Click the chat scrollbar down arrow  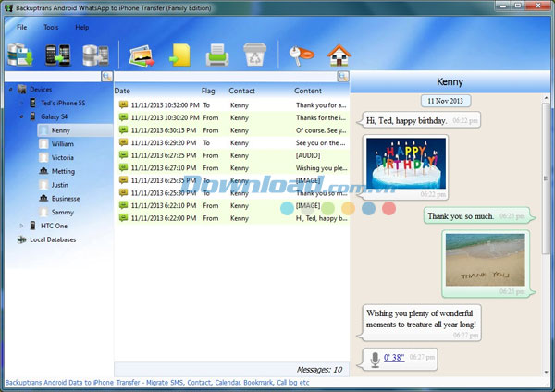(546, 372)
